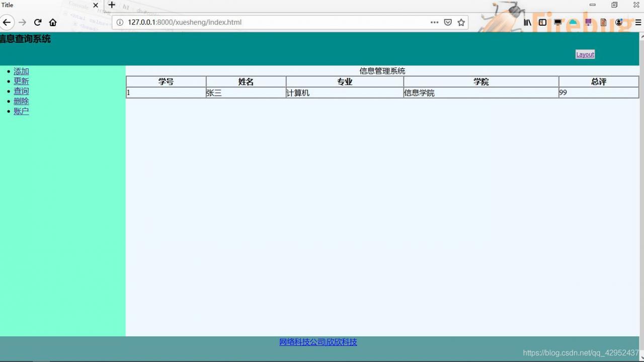Open the page actions three-dot menu

click(x=434, y=22)
